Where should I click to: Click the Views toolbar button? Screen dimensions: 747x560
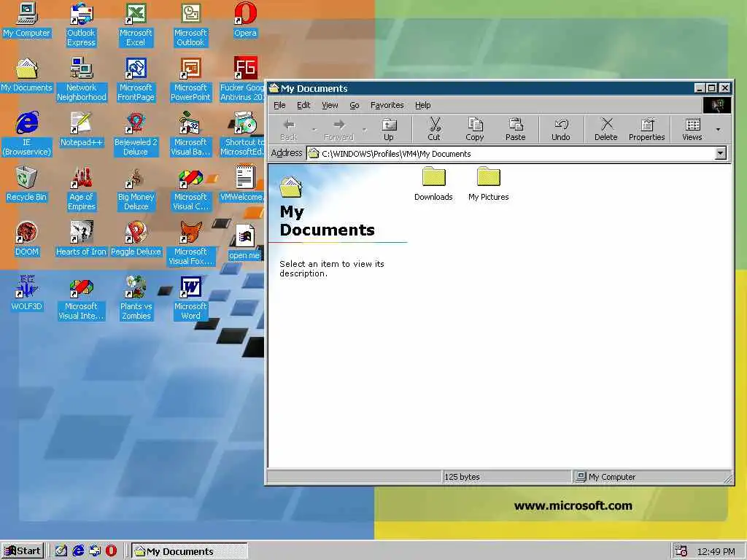692,130
